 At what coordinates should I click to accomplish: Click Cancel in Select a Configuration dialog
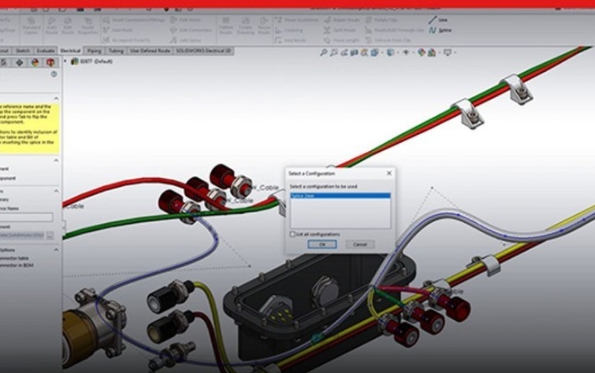click(360, 244)
